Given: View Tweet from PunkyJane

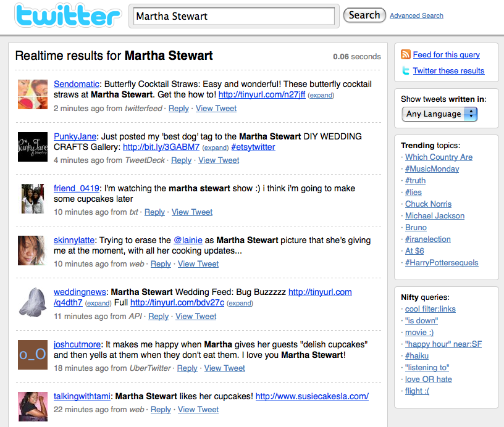Looking at the screenshot, I should [x=219, y=160].
